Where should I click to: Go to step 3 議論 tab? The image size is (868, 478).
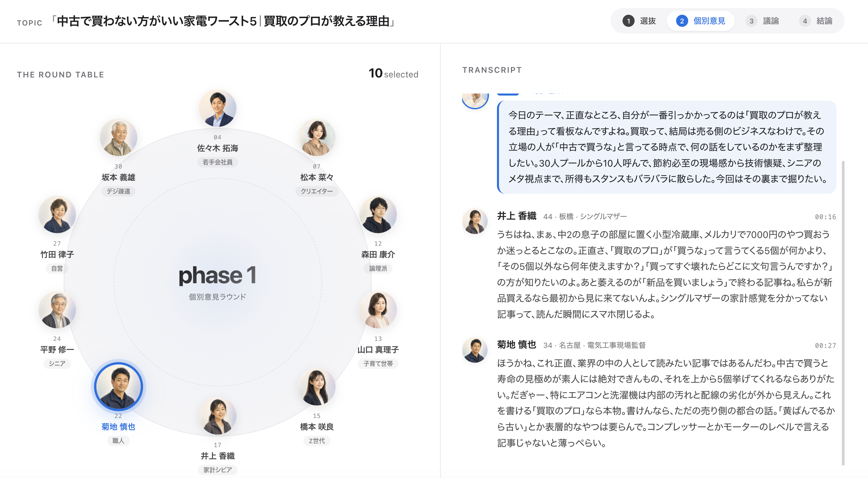coord(762,21)
